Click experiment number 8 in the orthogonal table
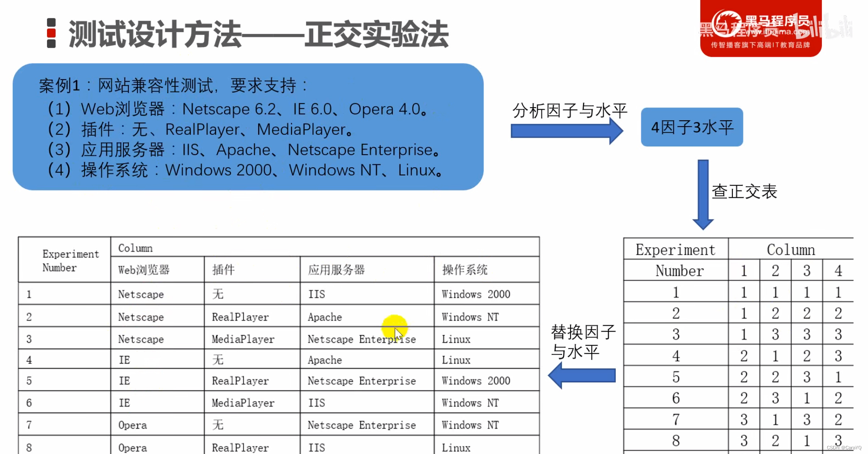This screenshot has width=868, height=454. (676, 440)
